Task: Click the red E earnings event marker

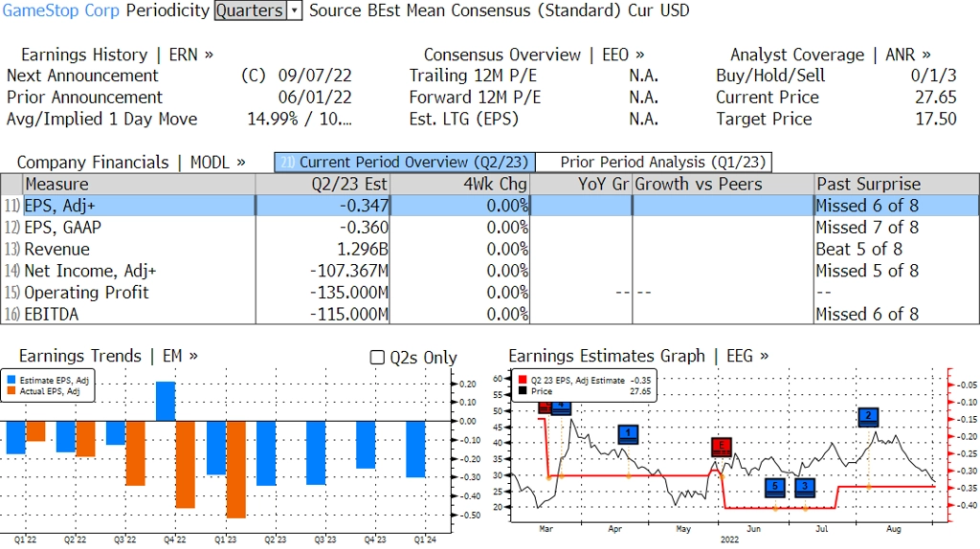Action: tap(722, 447)
